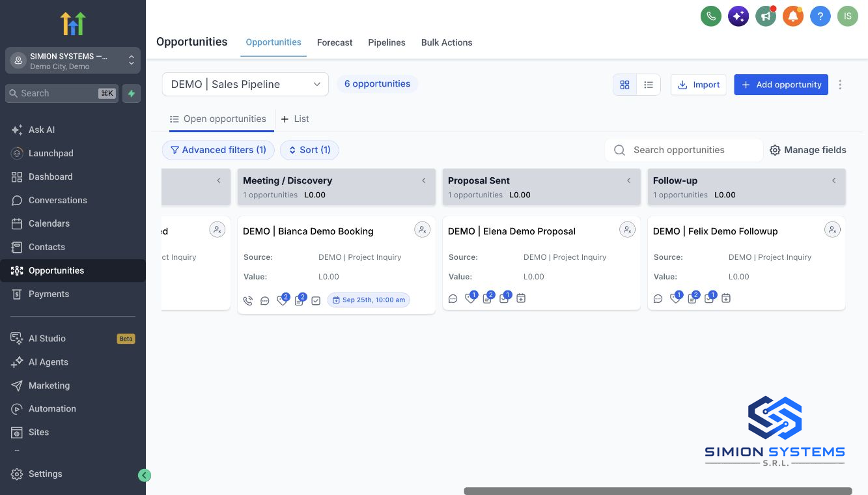868x495 pixels.
Task: Switch to list view layout
Action: (649, 85)
